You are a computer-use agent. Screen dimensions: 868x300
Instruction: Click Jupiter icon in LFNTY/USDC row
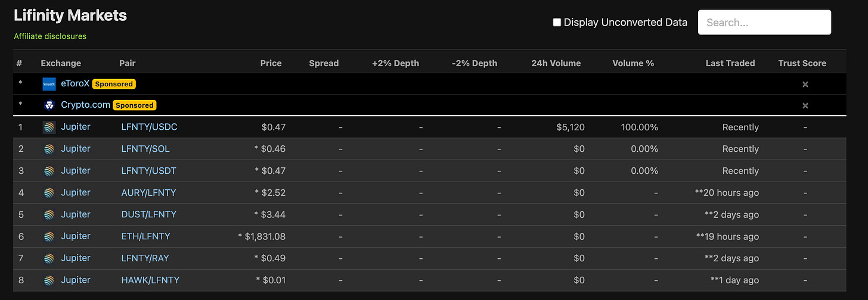[49, 127]
